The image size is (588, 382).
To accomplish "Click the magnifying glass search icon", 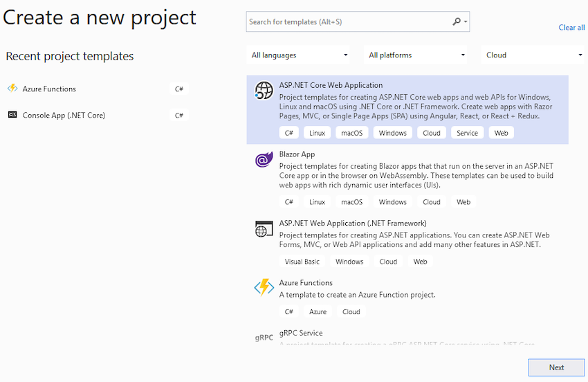I will [x=457, y=21].
